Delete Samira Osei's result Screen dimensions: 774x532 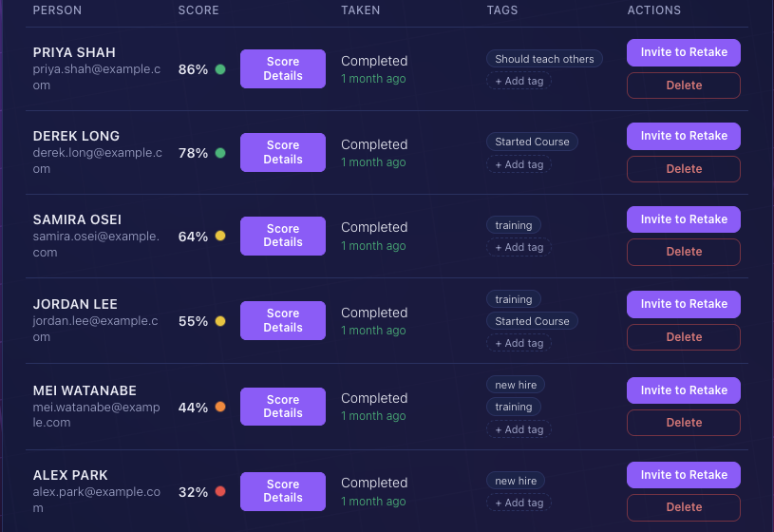684,252
